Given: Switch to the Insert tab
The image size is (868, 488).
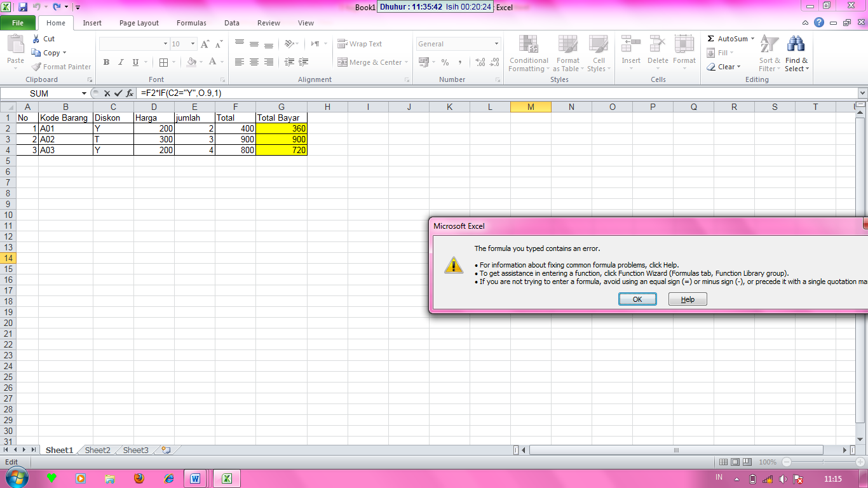Looking at the screenshot, I should 92,23.
